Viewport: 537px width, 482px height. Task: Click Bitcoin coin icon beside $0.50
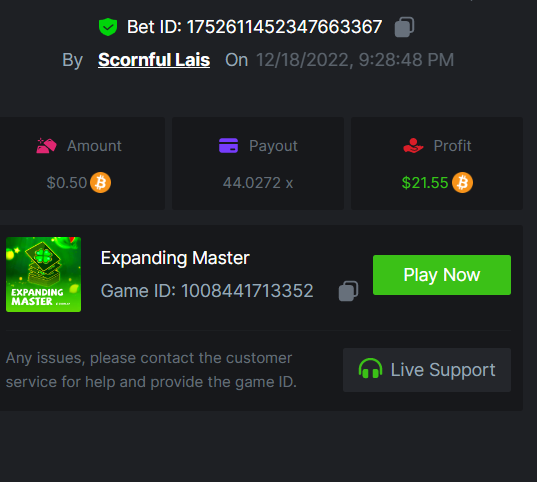pos(100,183)
